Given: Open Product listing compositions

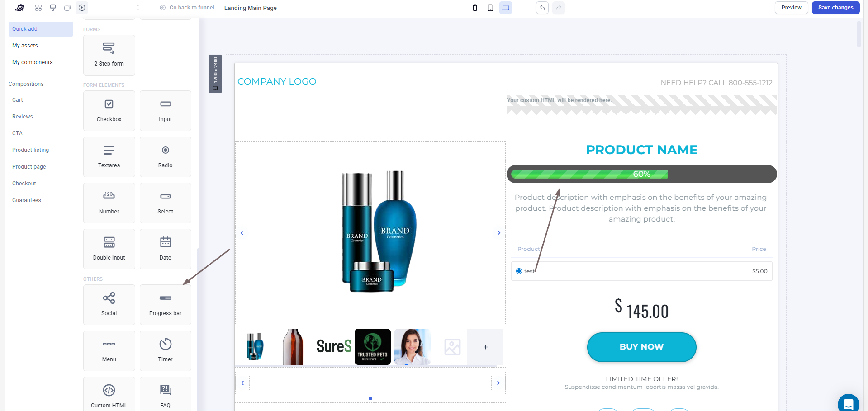Looking at the screenshot, I should pyautogui.click(x=31, y=150).
